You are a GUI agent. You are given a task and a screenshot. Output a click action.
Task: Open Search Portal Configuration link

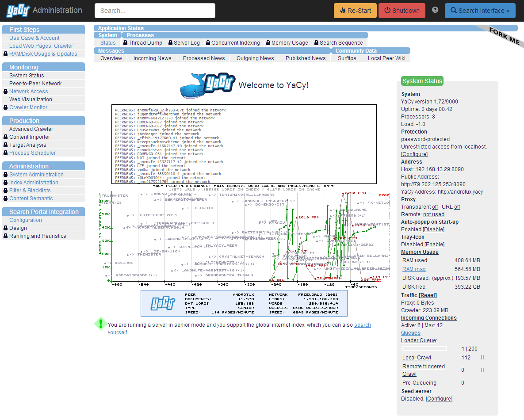26,220
